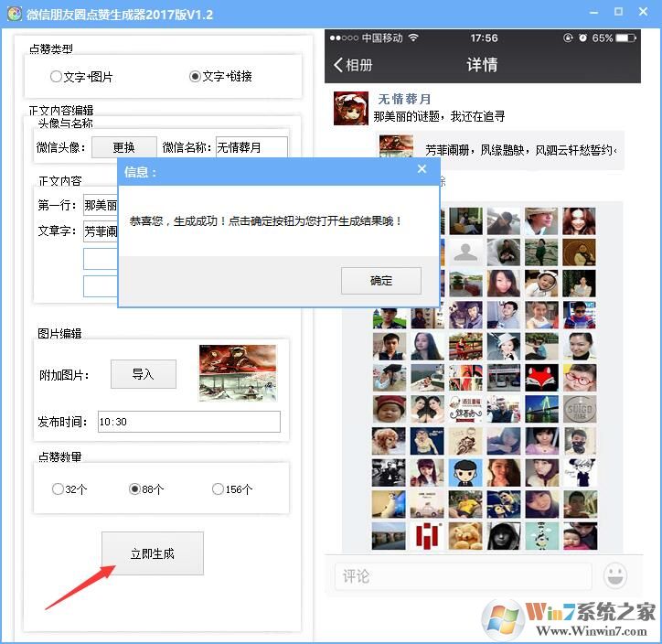
Task: Tap the cartoon boy with blue background avatar
Action: pos(465,473)
